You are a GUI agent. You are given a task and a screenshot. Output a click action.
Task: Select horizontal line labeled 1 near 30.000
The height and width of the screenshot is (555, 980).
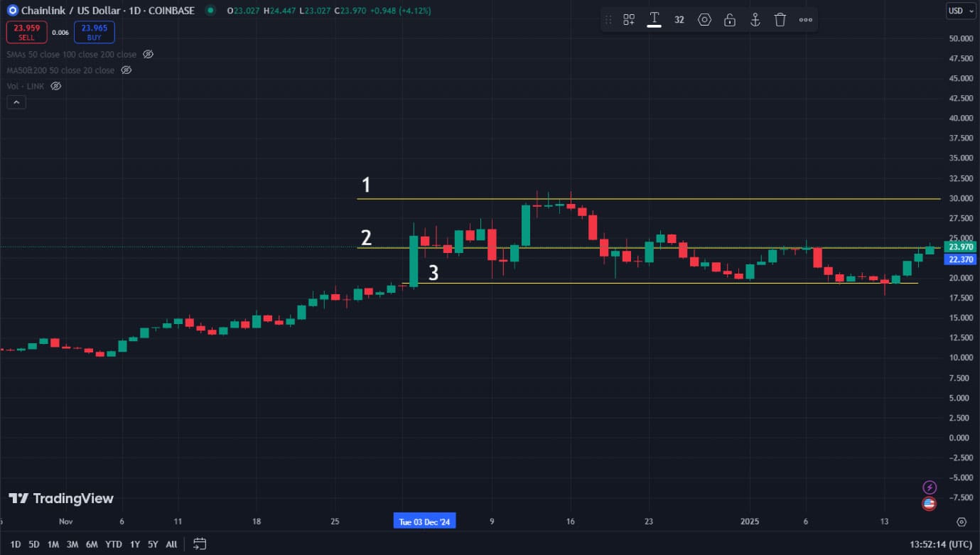tap(648, 199)
